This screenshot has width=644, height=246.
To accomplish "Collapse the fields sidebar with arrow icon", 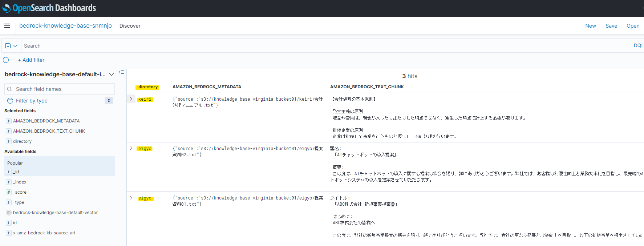I will click(121, 72).
